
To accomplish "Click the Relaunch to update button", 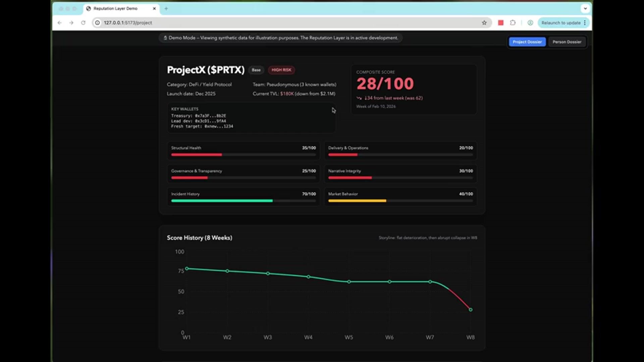I will pos(560,23).
